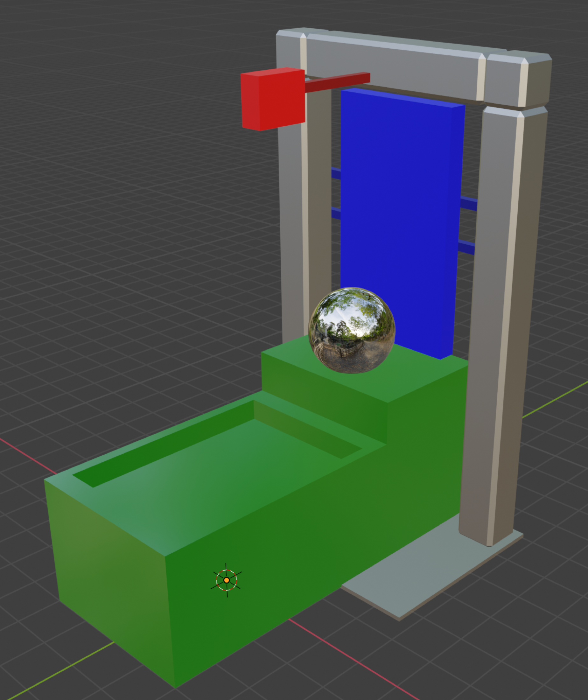The image size is (588, 700).
Task: Select the red cube object
Action: pos(273,99)
